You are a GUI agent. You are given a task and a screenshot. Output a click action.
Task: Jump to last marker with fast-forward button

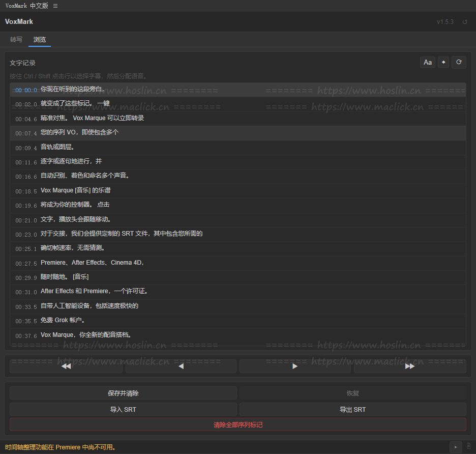(410, 366)
